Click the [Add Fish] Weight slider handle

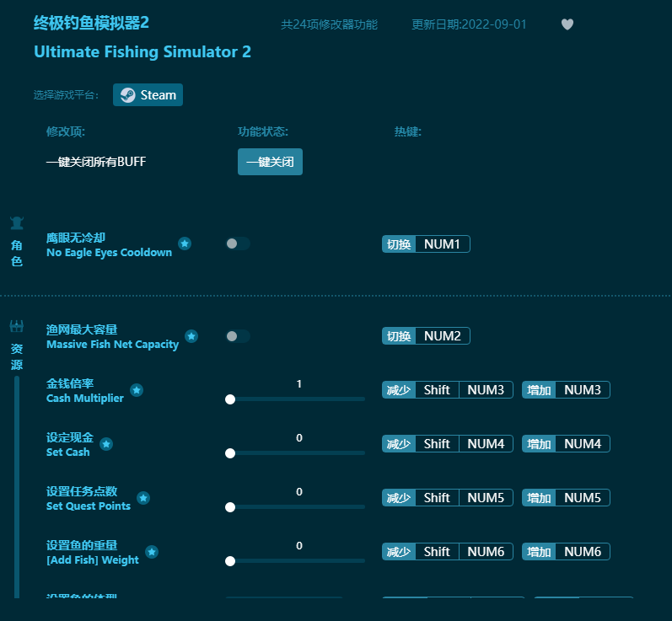tap(230, 561)
